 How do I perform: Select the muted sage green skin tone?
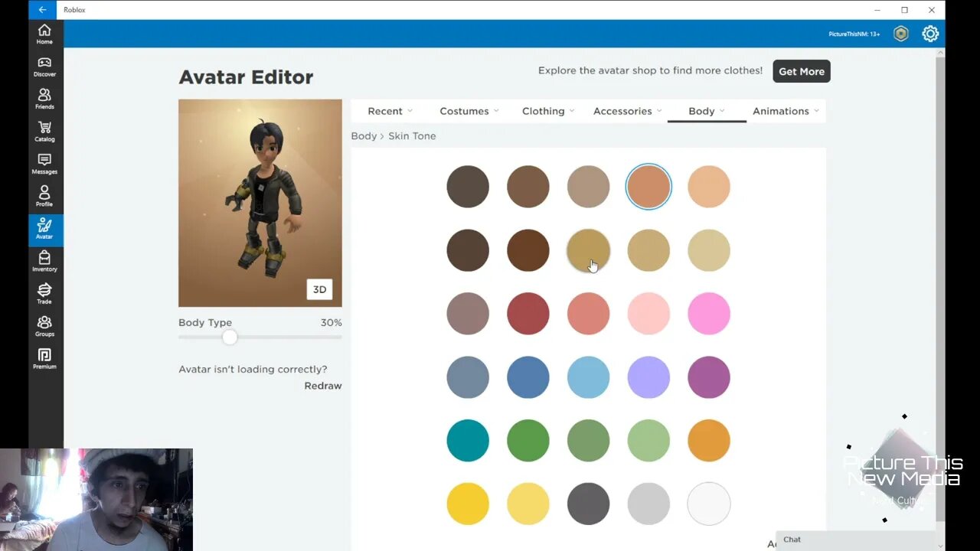point(588,441)
